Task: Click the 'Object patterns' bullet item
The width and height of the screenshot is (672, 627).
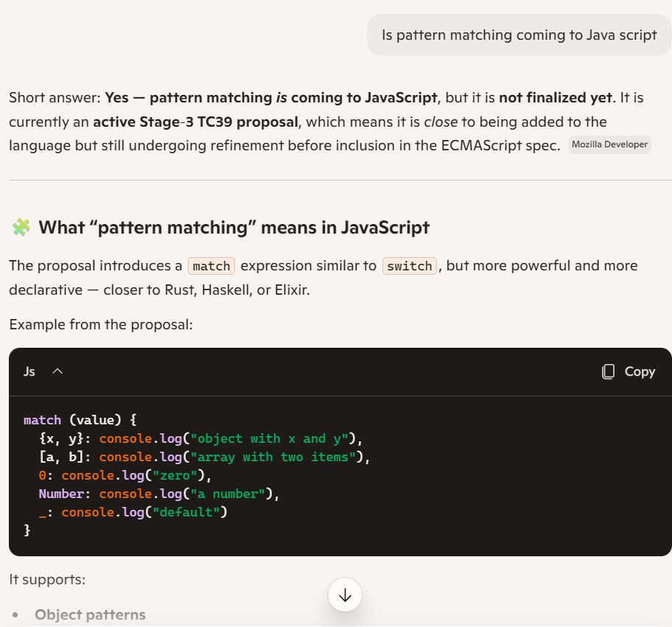Action: 90,614
